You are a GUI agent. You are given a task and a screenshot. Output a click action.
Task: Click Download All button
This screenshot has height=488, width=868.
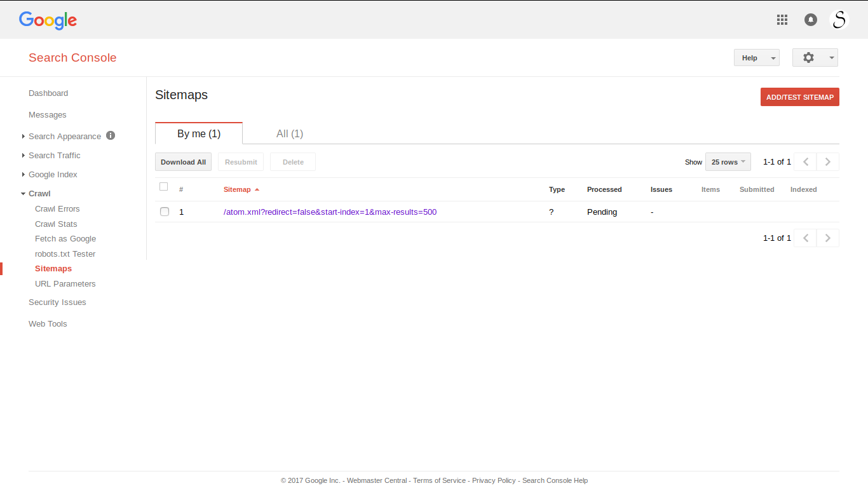tap(183, 162)
